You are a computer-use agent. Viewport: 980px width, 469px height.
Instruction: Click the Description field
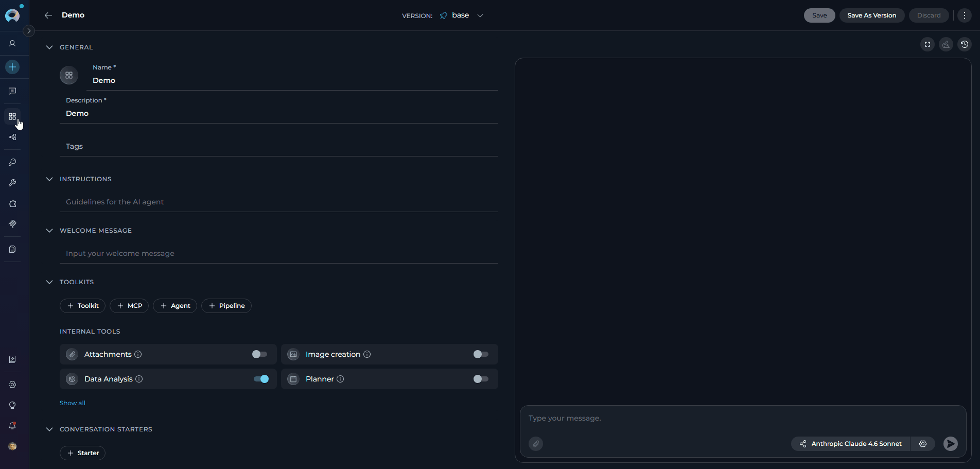click(279, 113)
